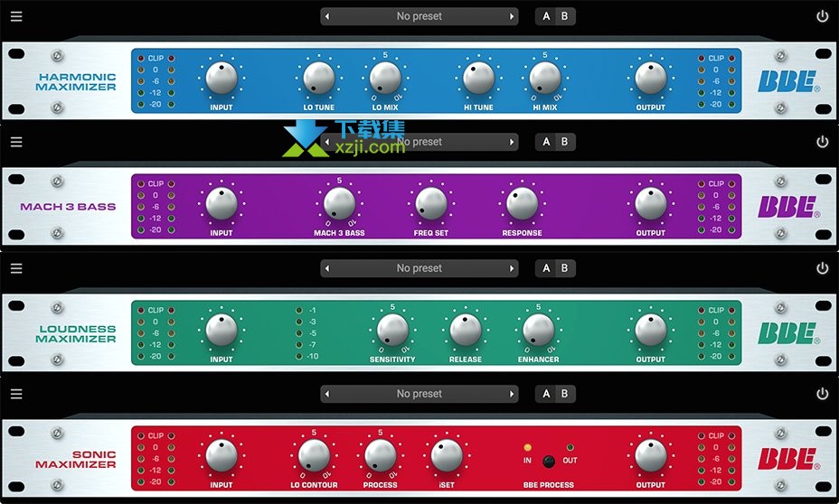Image resolution: width=839 pixels, height=504 pixels.
Task: Click the ENHANCER knob
Action: (538, 330)
